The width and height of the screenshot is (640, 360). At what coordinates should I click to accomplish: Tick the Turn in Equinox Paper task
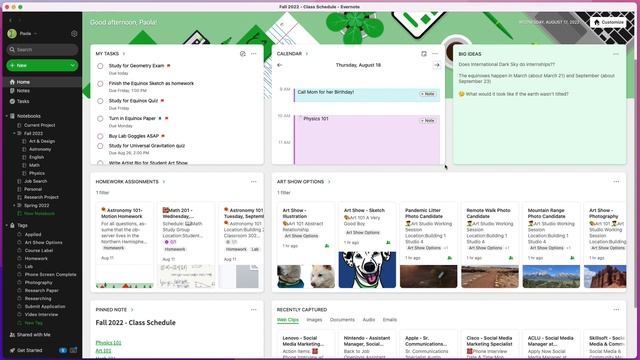[100, 119]
